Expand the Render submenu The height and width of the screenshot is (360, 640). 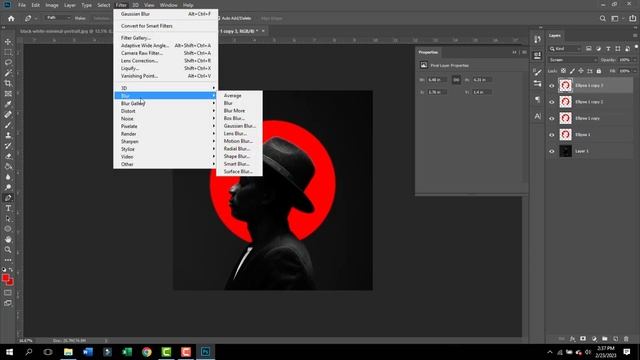[x=165, y=134]
